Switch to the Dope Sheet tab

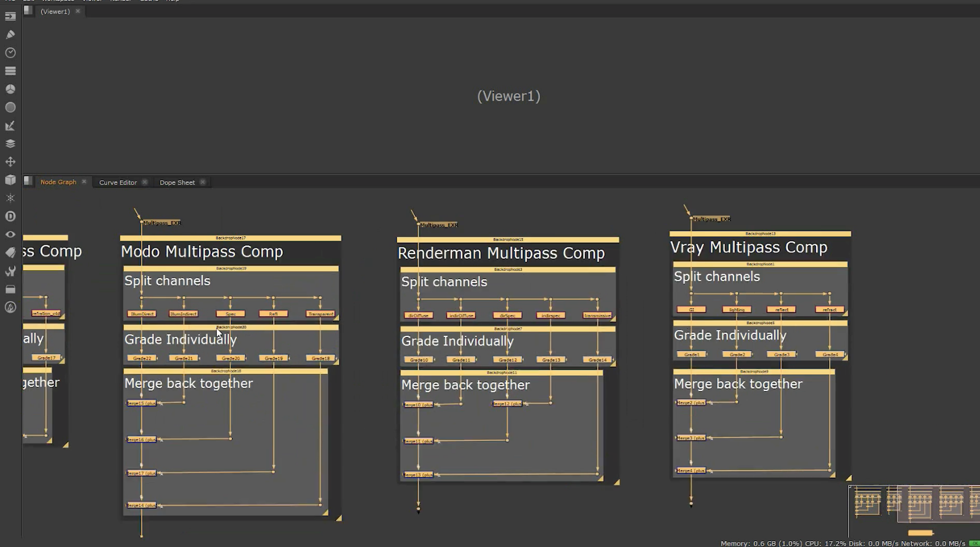176,182
